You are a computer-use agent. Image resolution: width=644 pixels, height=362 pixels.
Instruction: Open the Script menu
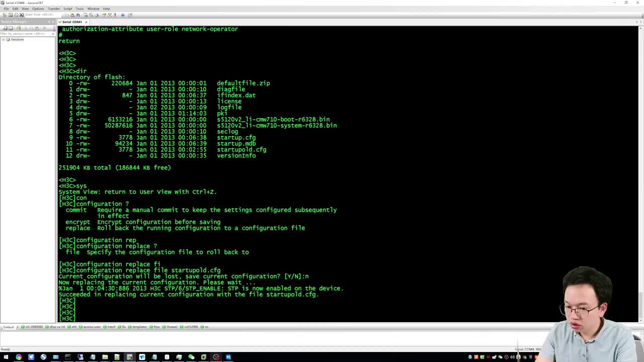pyautogui.click(x=67, y=9)
